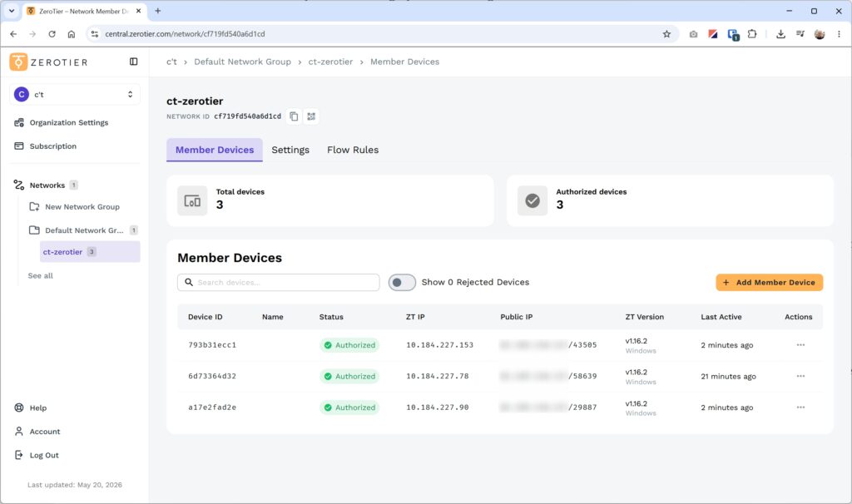Open the Networks section

pos(46,185)
